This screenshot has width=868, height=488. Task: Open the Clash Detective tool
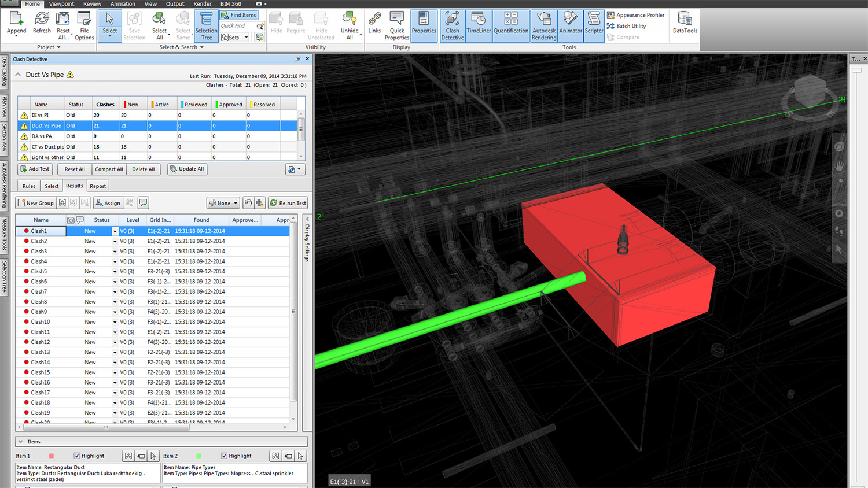[452, 26]
